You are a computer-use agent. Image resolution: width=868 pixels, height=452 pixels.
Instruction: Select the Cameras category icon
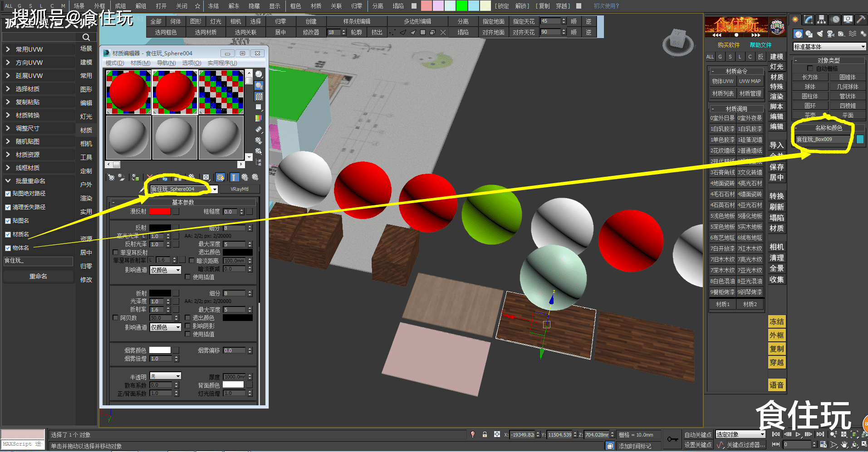click(831, 34)
